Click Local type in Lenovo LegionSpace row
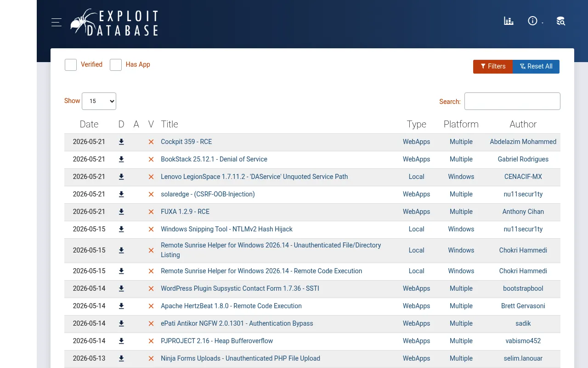Screen dimensions: 588x368 pos(417,177)
